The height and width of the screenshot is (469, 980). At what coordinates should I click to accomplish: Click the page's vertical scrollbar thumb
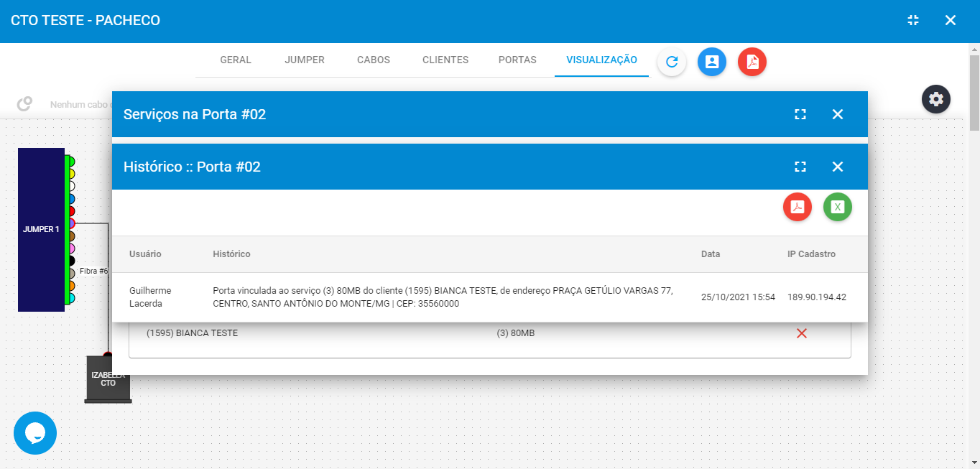pyautogui.click(x=974, y=94)
